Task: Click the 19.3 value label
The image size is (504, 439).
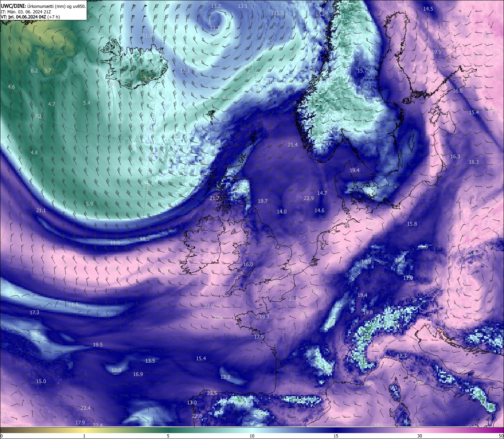Action: (264, 317)
